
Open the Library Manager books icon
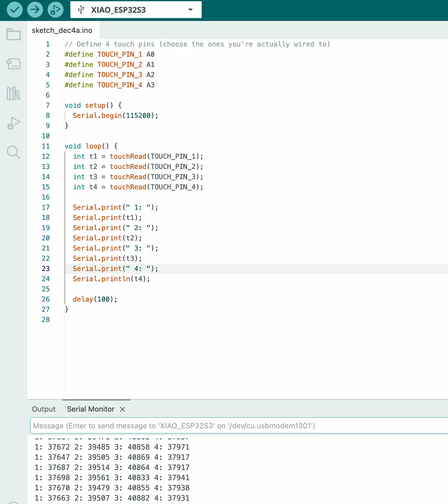(13, 93)
